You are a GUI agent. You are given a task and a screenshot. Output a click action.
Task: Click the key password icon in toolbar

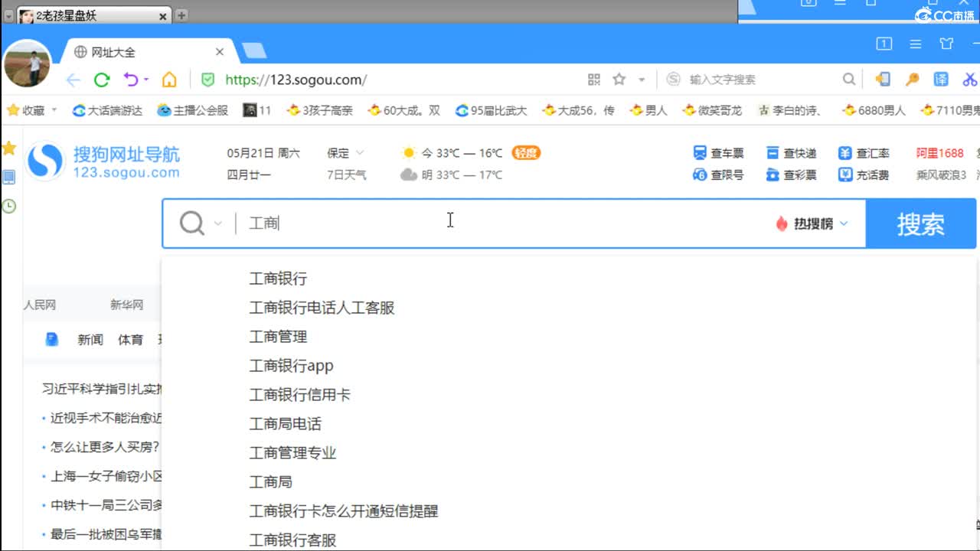coord(912,80)
